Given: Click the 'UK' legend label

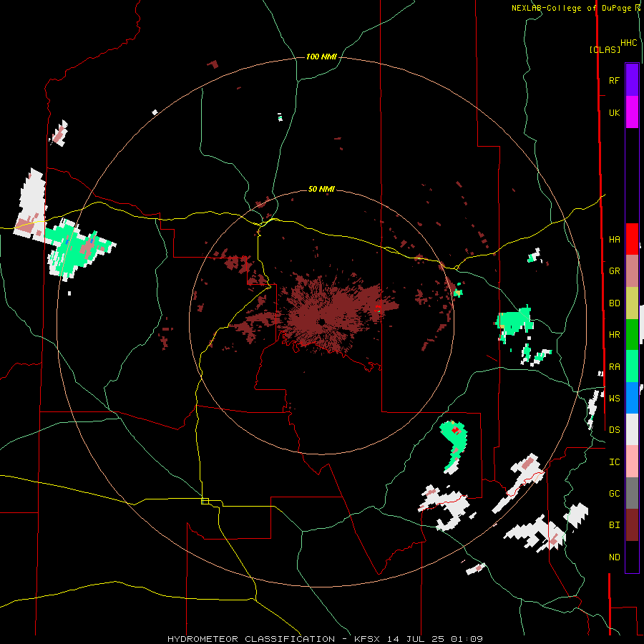Looking at the screenshot, I should [614, 113].
